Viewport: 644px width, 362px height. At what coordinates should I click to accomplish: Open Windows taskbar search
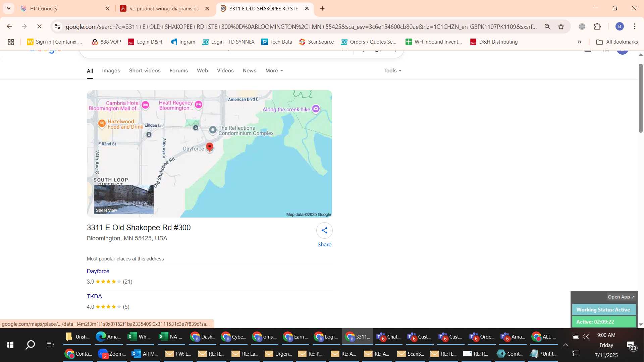[30, 345]
